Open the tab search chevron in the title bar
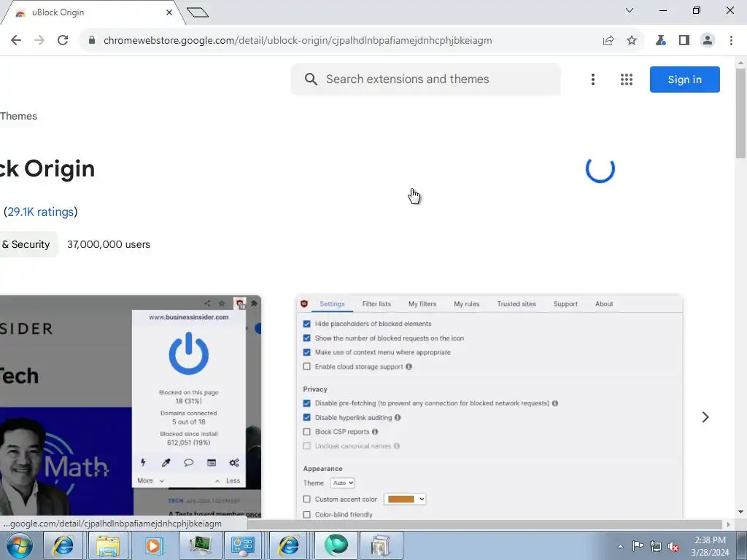 click(630, 10)
